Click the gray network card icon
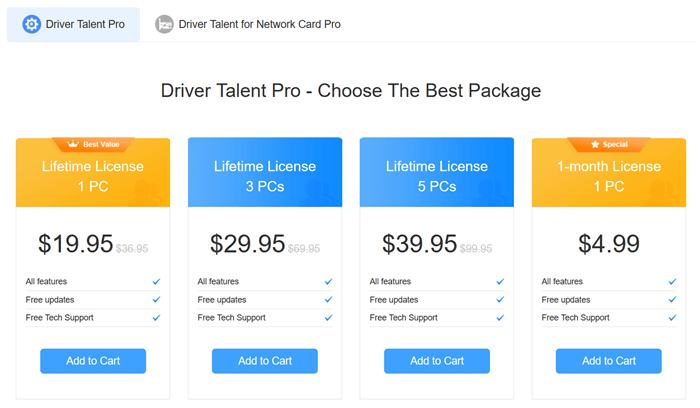 pyautogui.click(x=164, y=24)
